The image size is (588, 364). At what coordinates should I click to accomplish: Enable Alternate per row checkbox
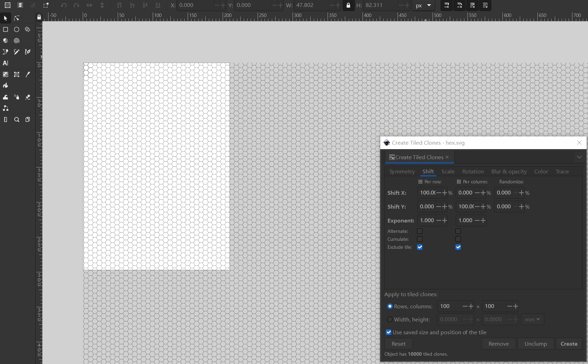point(420,231)
